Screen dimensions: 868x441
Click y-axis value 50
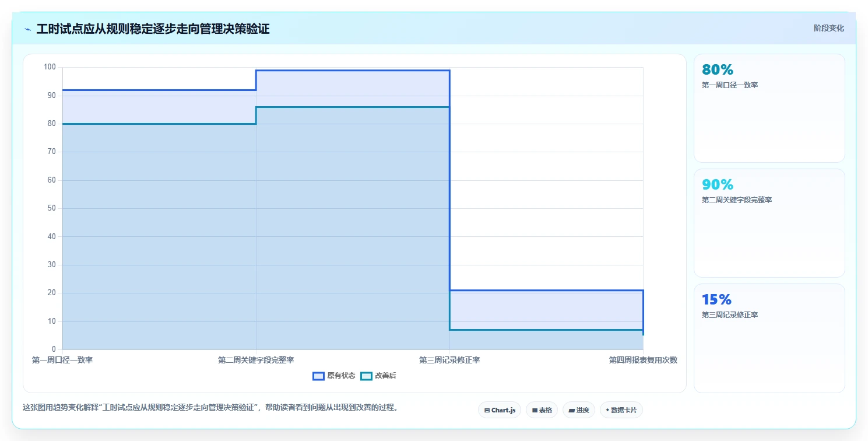tap(51, 208)
